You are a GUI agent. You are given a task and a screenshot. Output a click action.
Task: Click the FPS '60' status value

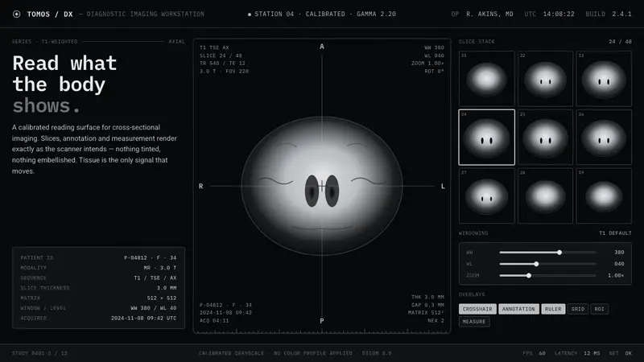(x=542, y=353)
